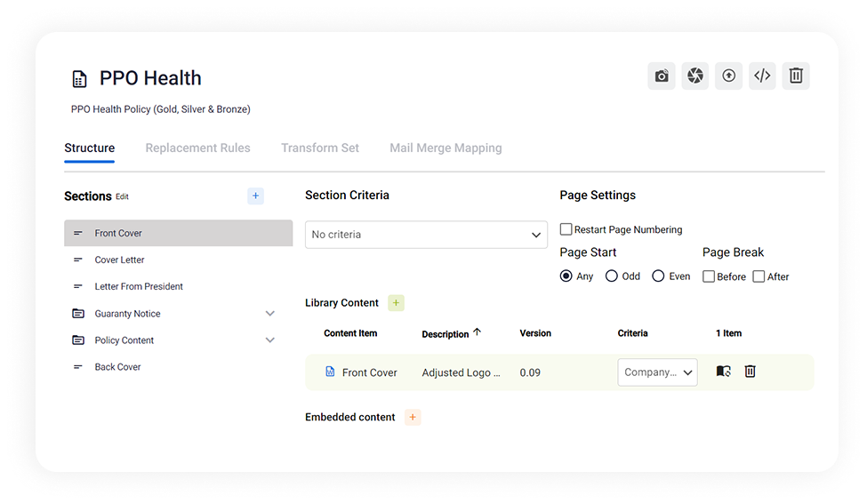Select the Cover Letter section
The height and width of the screenshot is (504, 867).
click(x=119, y=260)
